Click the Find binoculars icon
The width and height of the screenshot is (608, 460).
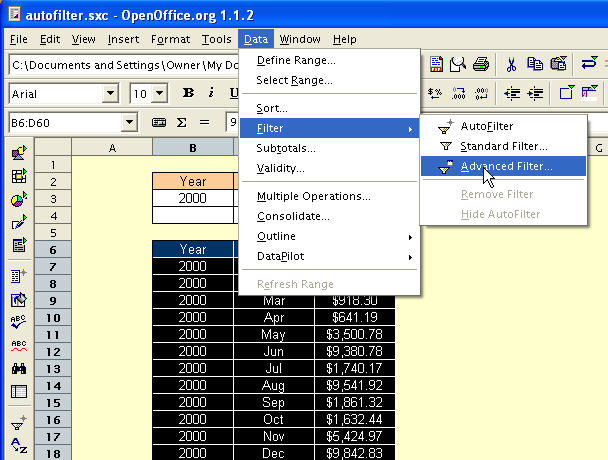point(19,368)
